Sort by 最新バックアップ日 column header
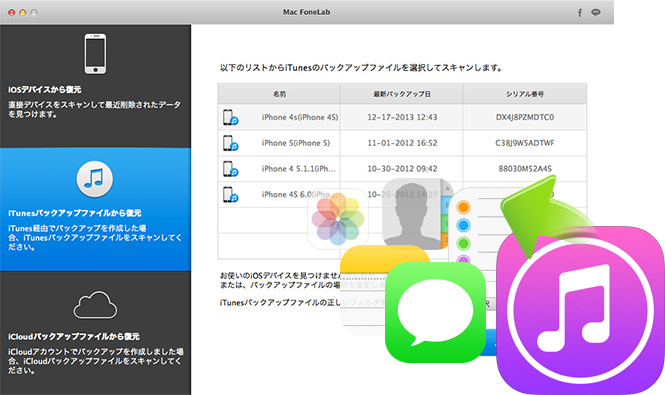Screen dimensions: 665x395 point(402,94)
